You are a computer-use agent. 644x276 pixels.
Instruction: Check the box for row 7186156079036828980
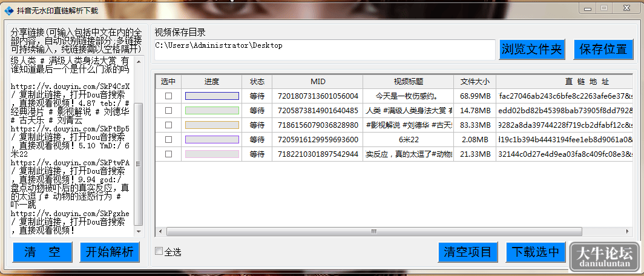click(168, 125)
